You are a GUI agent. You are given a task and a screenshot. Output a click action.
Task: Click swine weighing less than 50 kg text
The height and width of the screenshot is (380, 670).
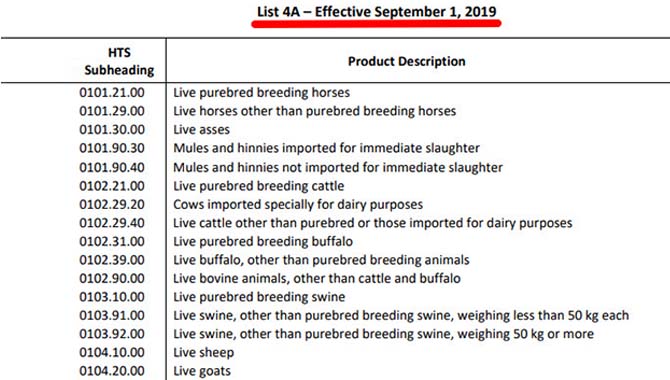tap(401, 315)
